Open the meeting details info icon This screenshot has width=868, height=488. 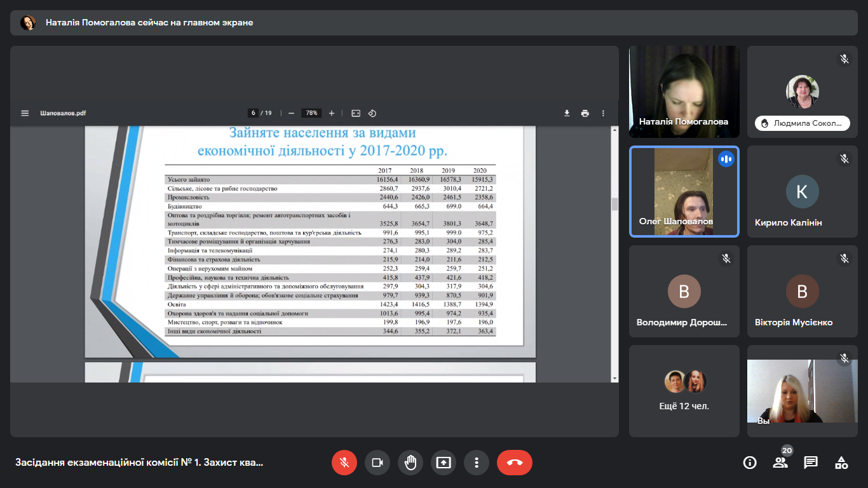click(x=750, y=463)
